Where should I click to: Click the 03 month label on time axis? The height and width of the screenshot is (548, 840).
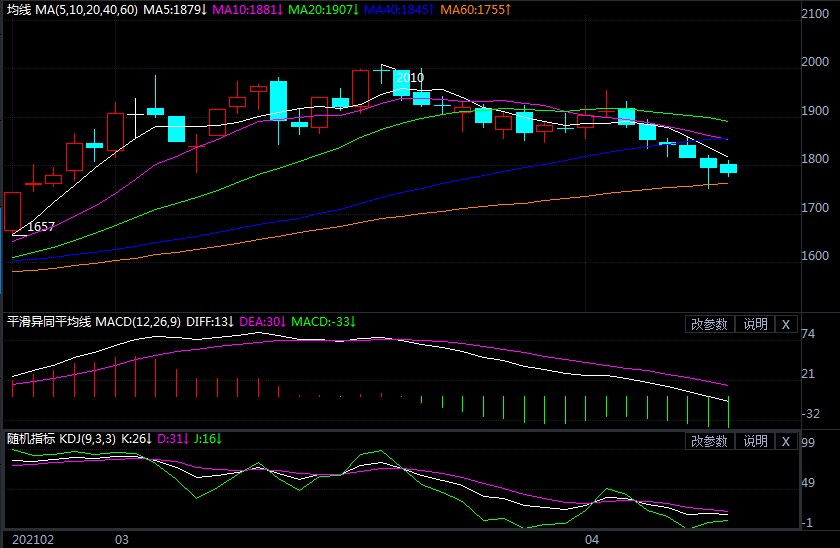pyautogui.click(x=122, y=539)
